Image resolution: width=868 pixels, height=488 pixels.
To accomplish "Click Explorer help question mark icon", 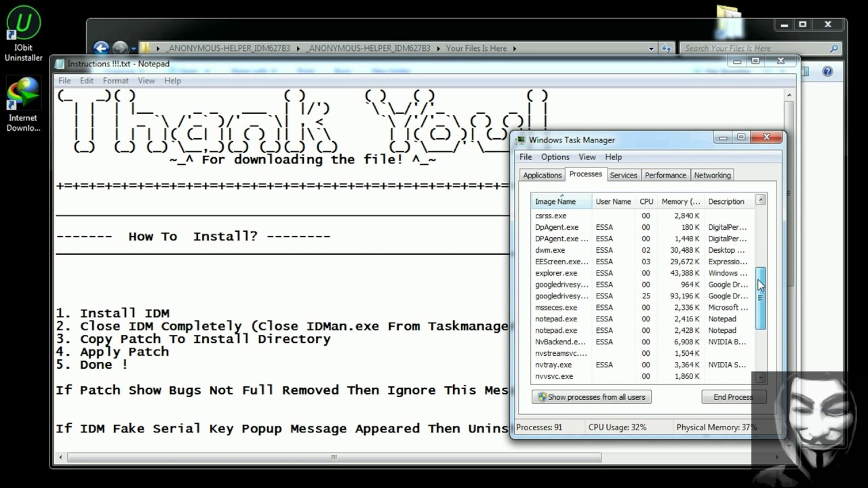I will click(x=827, y=71).
